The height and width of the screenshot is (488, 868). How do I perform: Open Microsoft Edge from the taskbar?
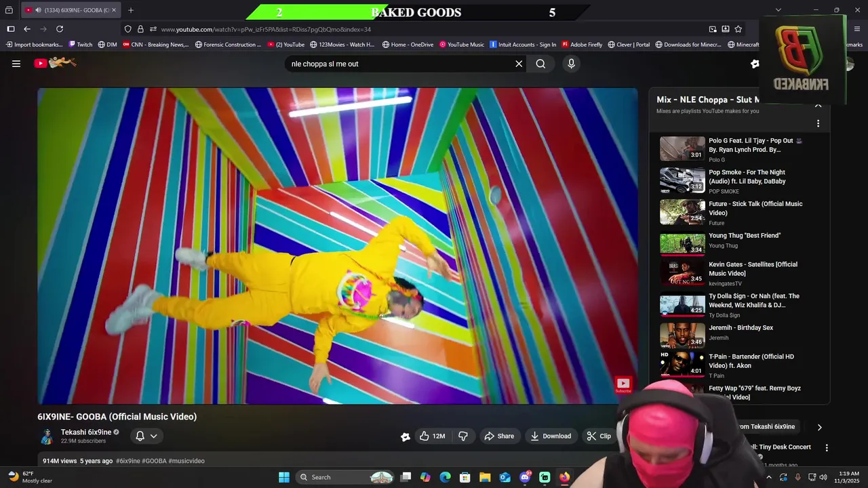445,477
